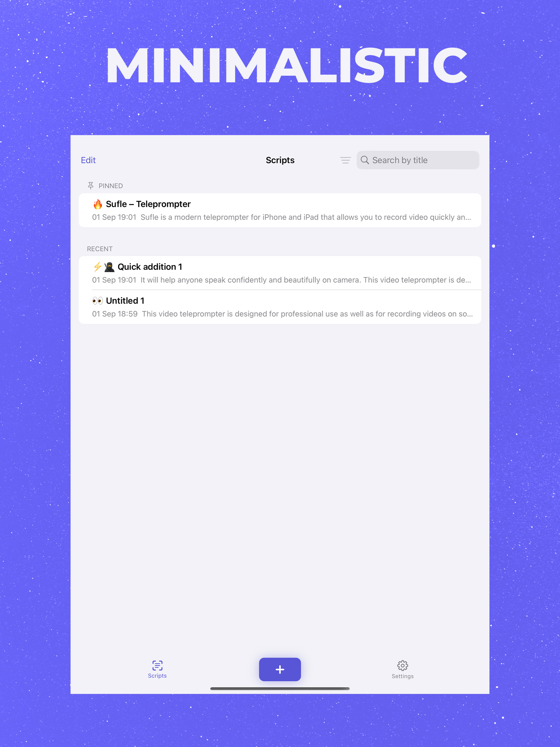Focus the Search by title field
The width and height of the screenshot is (560, 747).
[418, 160]
